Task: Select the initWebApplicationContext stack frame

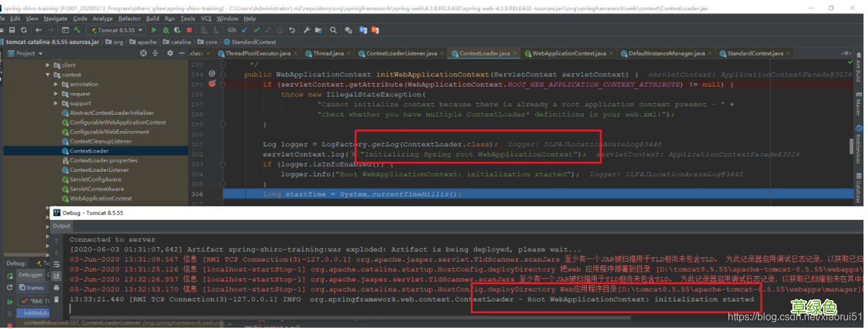Action: (x=32, y=313)
